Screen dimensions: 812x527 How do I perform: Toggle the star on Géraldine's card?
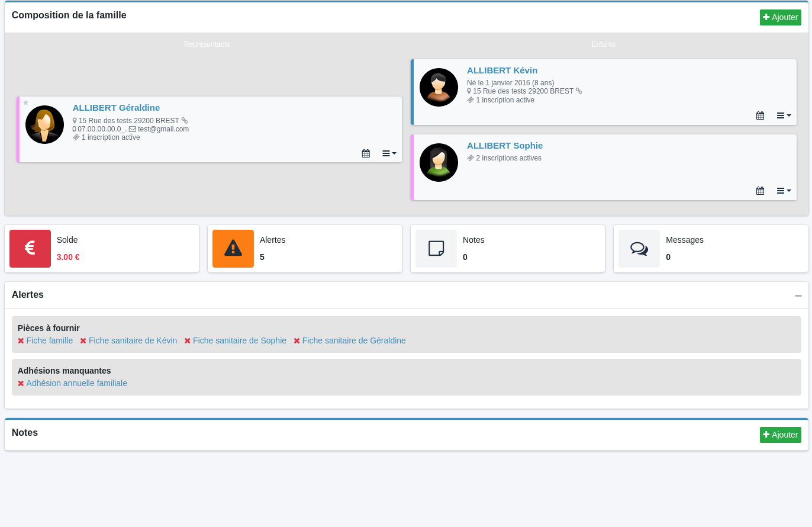tap(25, 102)
